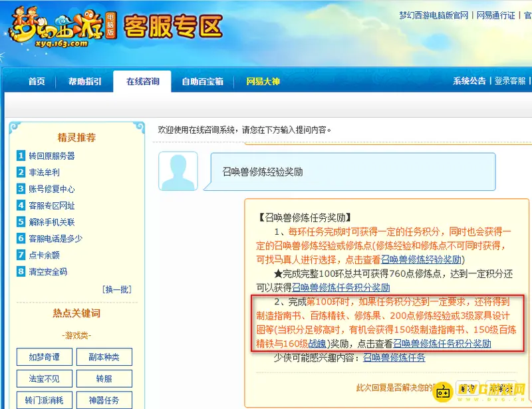Click the 法宝不见 keyword button
The image size is (532, 409).
tap(45, 378)
